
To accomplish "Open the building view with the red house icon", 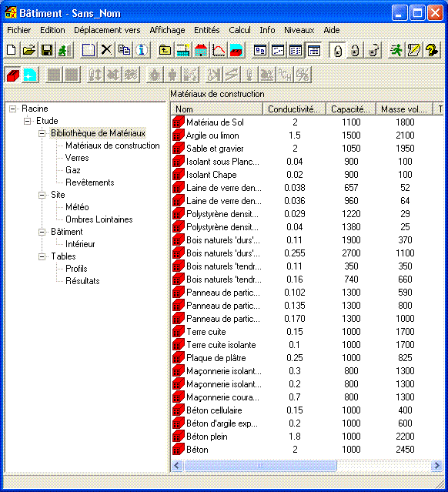I will coord(201,50).
